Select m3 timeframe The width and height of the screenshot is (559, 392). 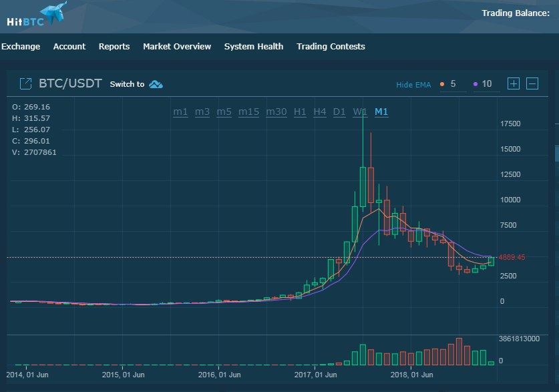pos(202,112)
